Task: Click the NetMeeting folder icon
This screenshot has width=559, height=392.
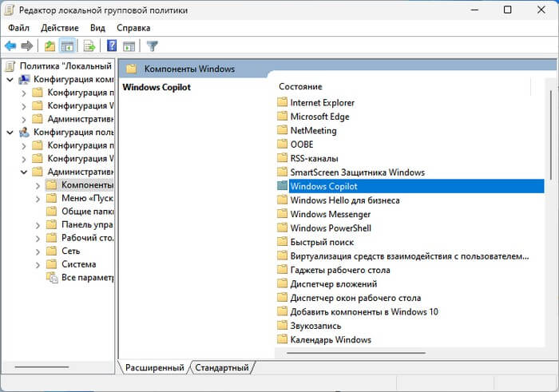Action: 283,130
